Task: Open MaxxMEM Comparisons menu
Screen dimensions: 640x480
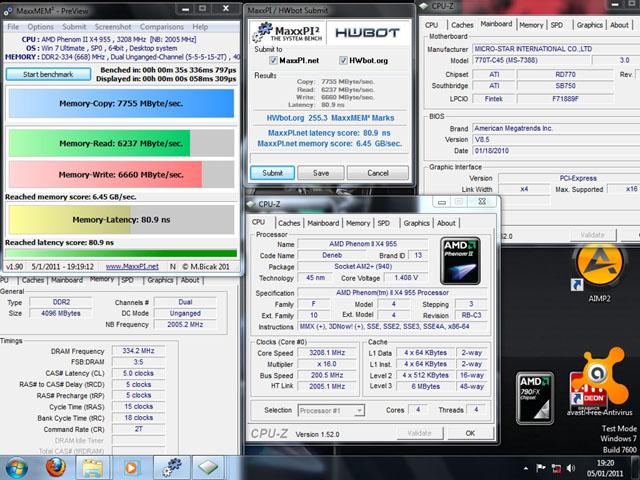Action: tap(162, 27)
